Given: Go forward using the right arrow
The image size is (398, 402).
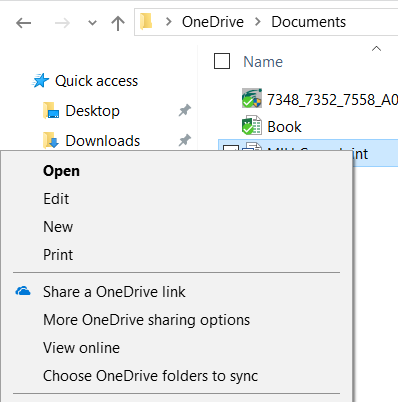Looking at the screenshot, I should pyautogui.click(x=62, y=23).
